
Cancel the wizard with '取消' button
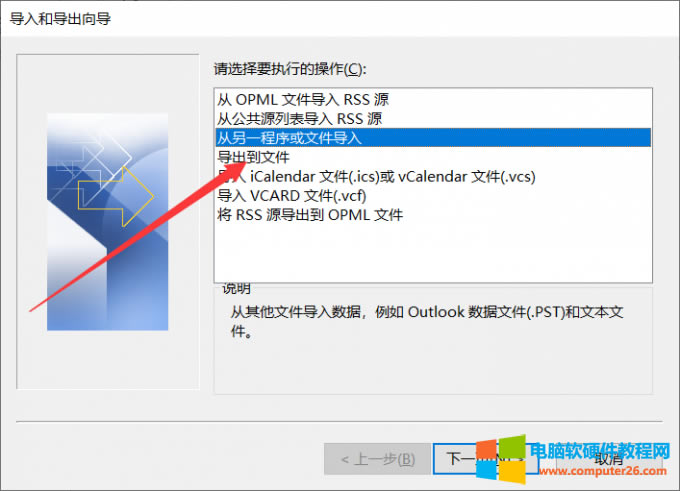(x=609, y=459)
